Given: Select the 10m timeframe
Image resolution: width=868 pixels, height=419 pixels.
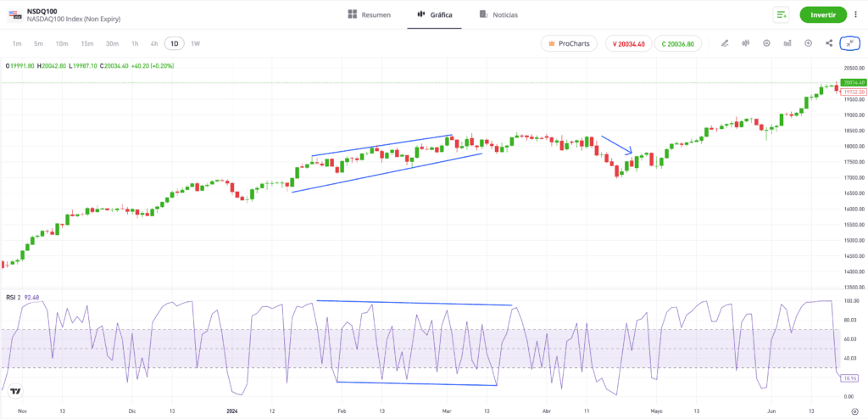Looking at the screenshot, I should pos(62,43).
